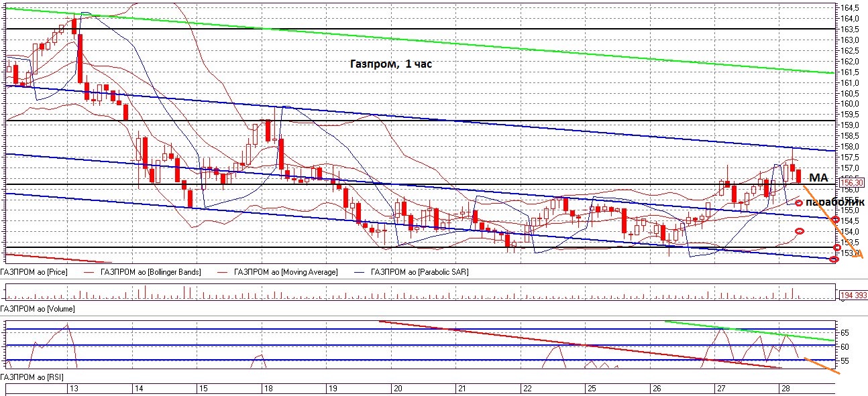Screen dimensions: 868x396
Task: Click date 25 on the time axis
Action: coord(592,389)
